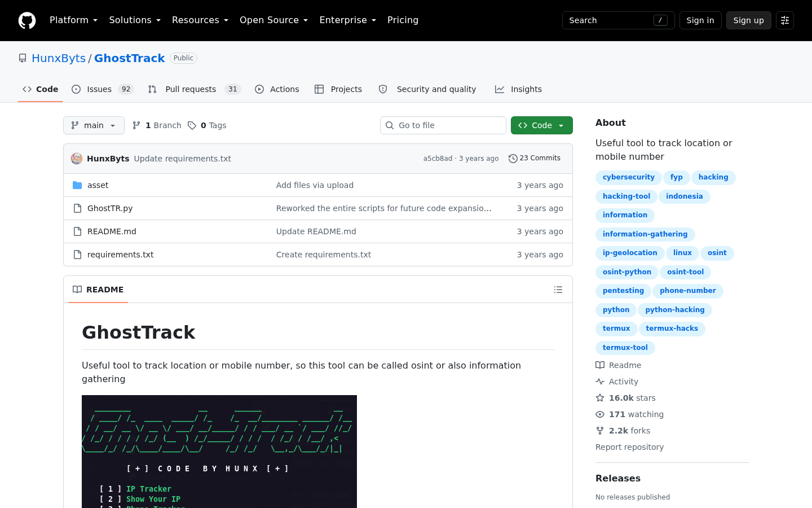This screenshot has height=508, width=812.
Task: Open the green Code dropdown button
Action: click(542, 125)
